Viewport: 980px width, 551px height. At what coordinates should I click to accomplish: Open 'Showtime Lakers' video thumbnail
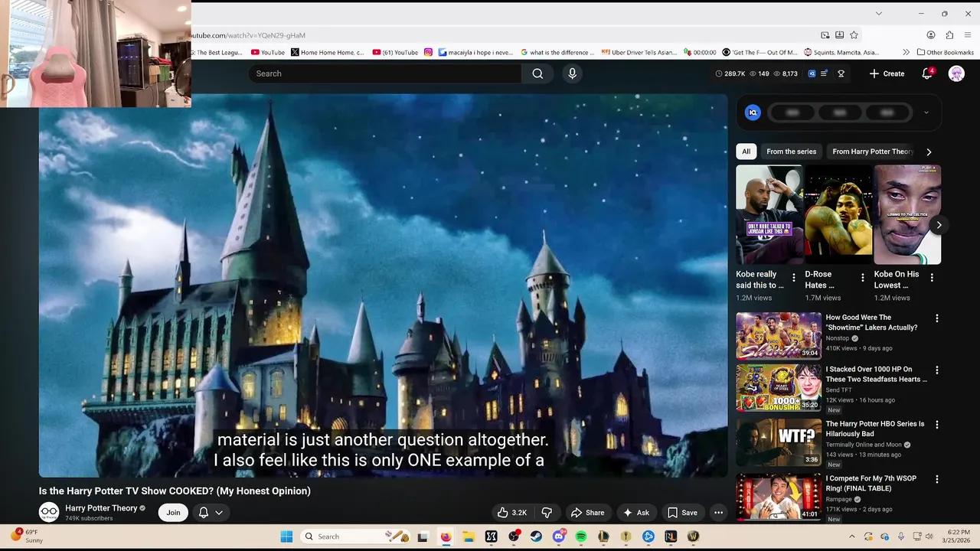coord(779,335)
